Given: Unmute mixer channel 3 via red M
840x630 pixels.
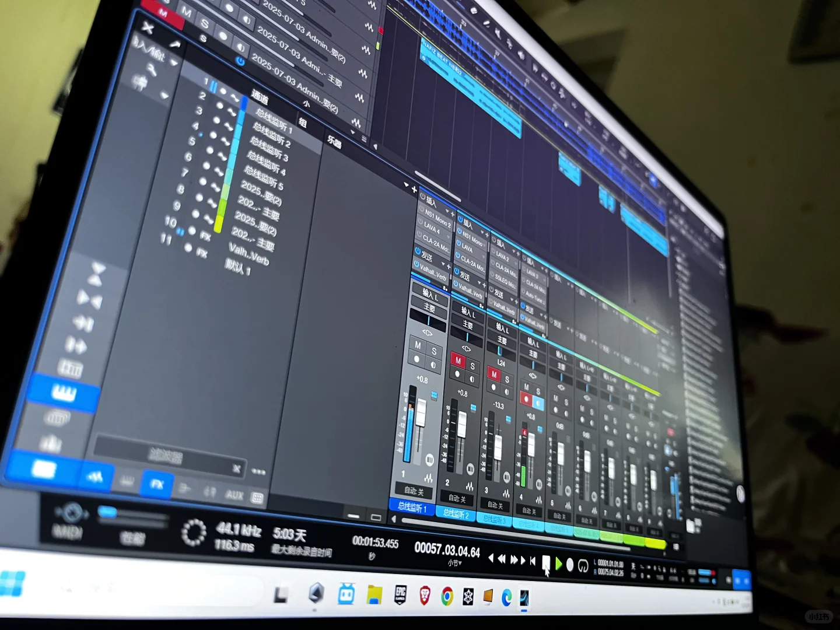Looking at the screenshot, I should click(x=494, y=374).
